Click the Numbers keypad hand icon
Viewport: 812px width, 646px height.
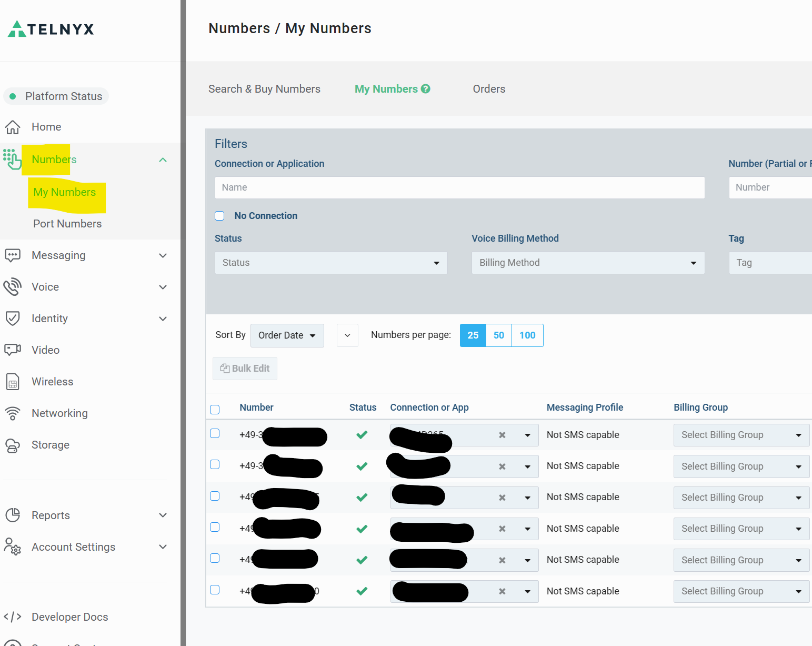[12, 160]
